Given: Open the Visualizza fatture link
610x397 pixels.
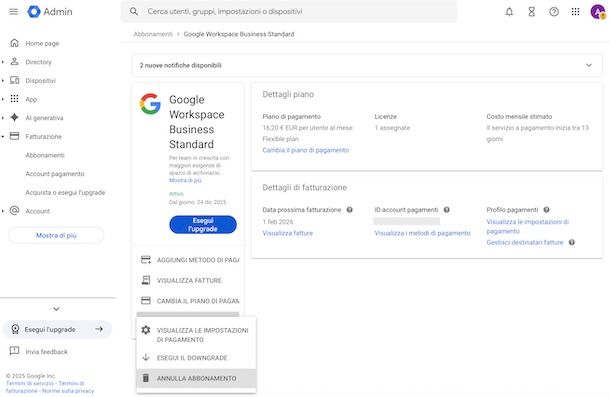Looking at the screenshot, I should coord(287,233).
